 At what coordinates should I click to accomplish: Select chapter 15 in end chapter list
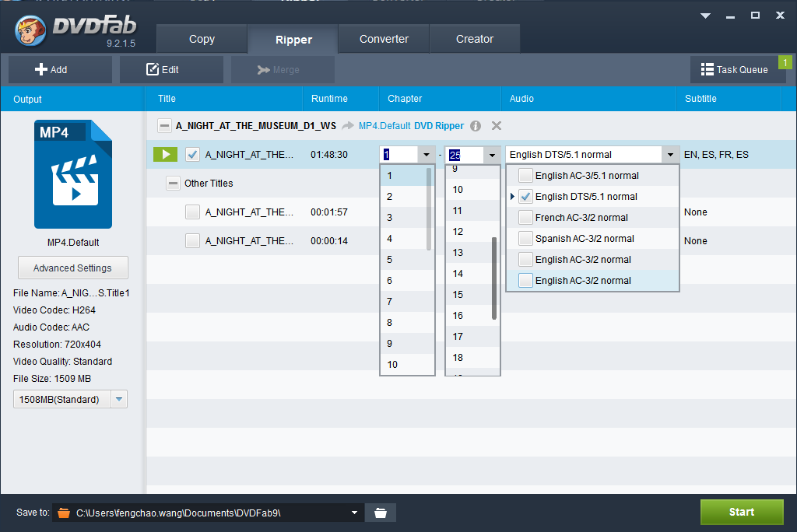click(458, 295)
